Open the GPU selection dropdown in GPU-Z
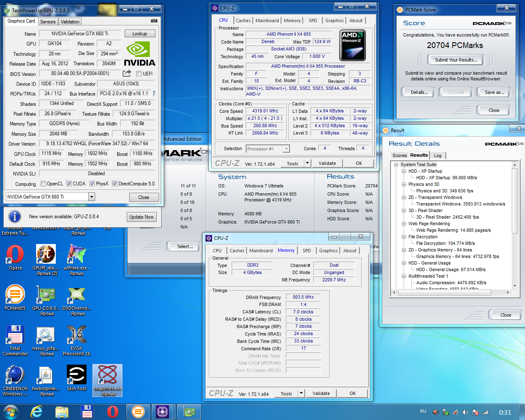This screenshot has width=525, height=420. (x=91, y=197)
